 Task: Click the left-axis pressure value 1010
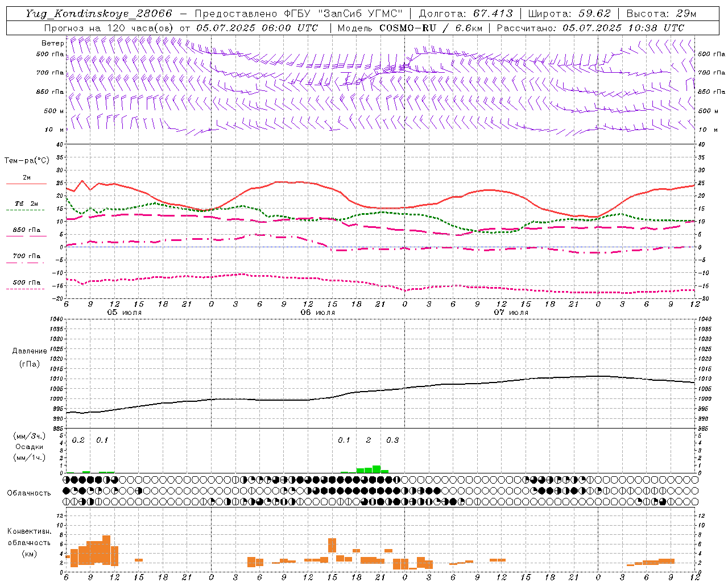(x=56, y=379)
